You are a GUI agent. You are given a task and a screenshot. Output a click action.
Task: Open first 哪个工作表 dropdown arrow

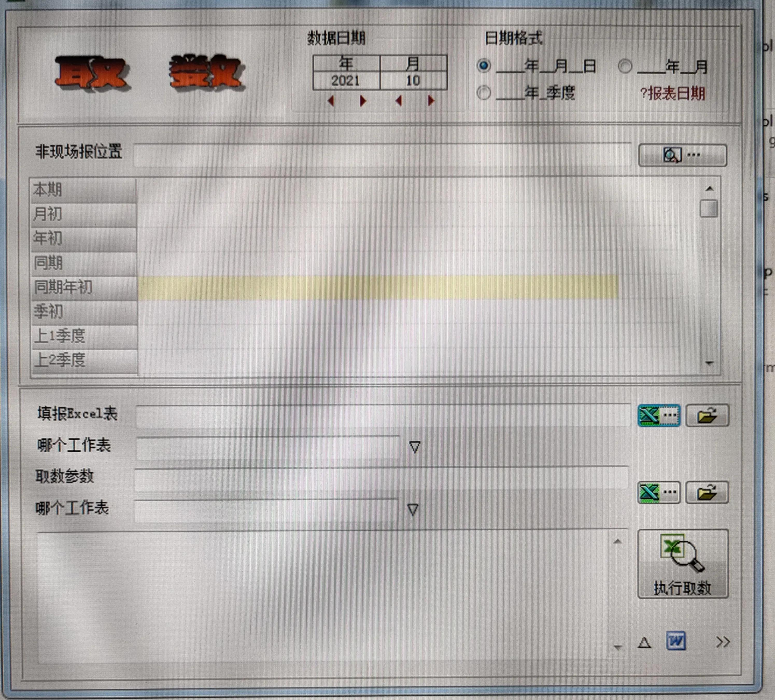coord(415,447)
